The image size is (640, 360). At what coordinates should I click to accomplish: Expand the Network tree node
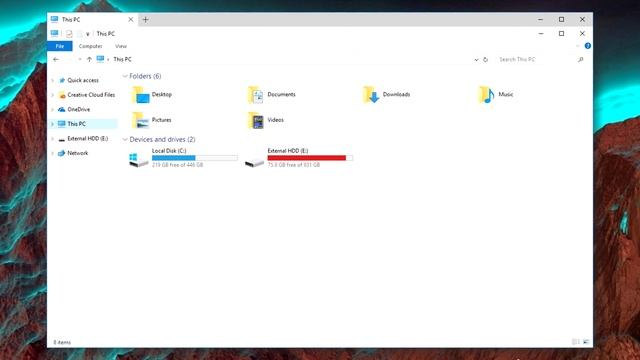point(53,153)
